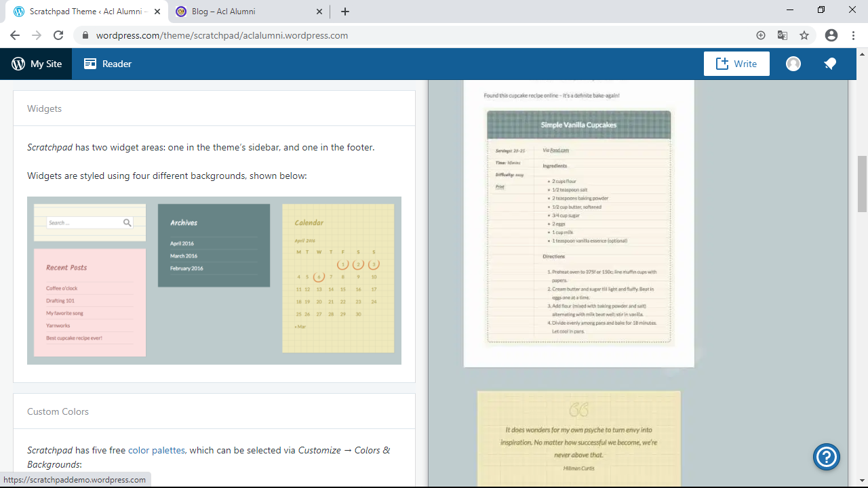Screen dimensions: 868x488
Task: Click the widgets preview image
Action: [x=214, y=281]
